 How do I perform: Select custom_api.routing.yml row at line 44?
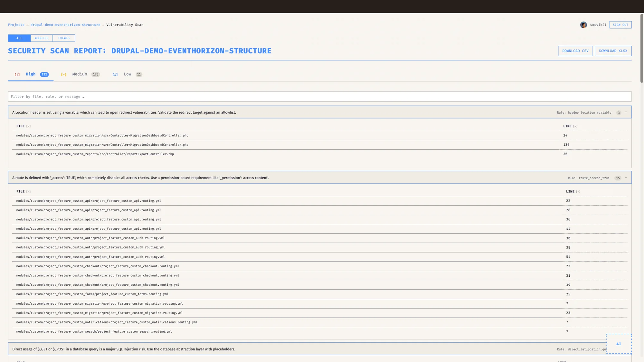[x=320, y=229]
